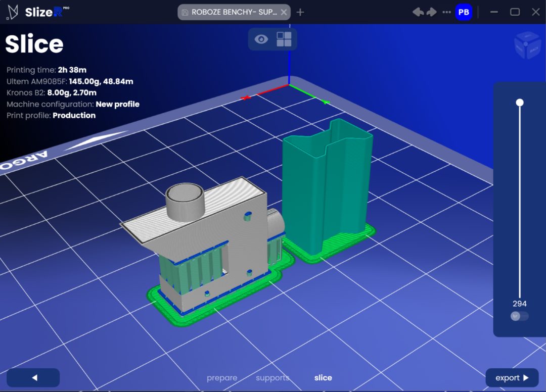Select the slice tab at the bottom
Viewport: 546px width, 392px height.
click(323, 377)
